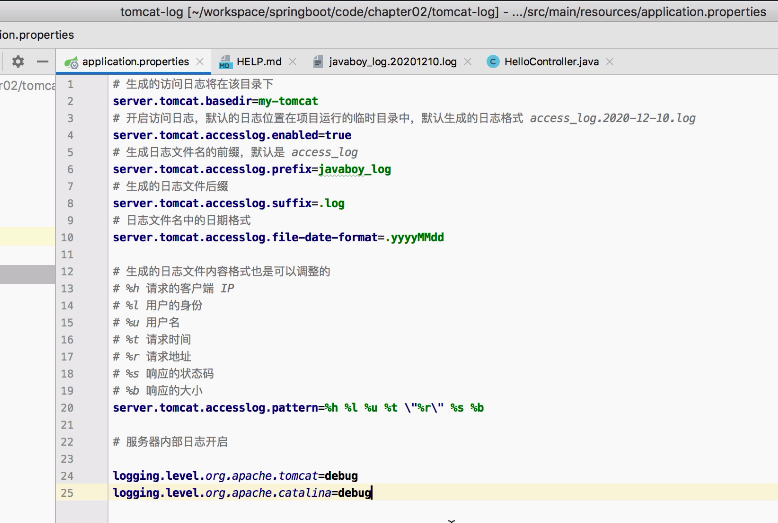The width and height of the screenshot is (778, 523).
Task: Click server.tomcat.accesslog.pattern key
Action: coord(215,408)
